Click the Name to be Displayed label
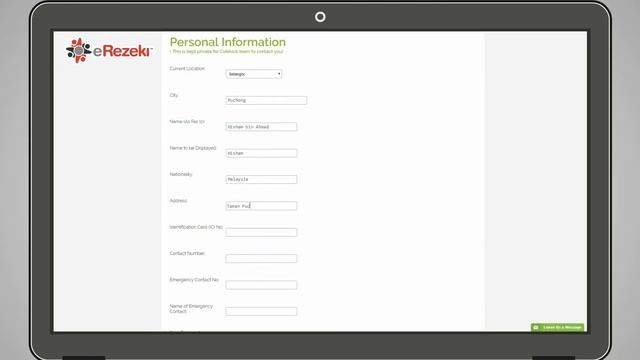The height and width of the screenshot is (360, 640). [193, 148]
